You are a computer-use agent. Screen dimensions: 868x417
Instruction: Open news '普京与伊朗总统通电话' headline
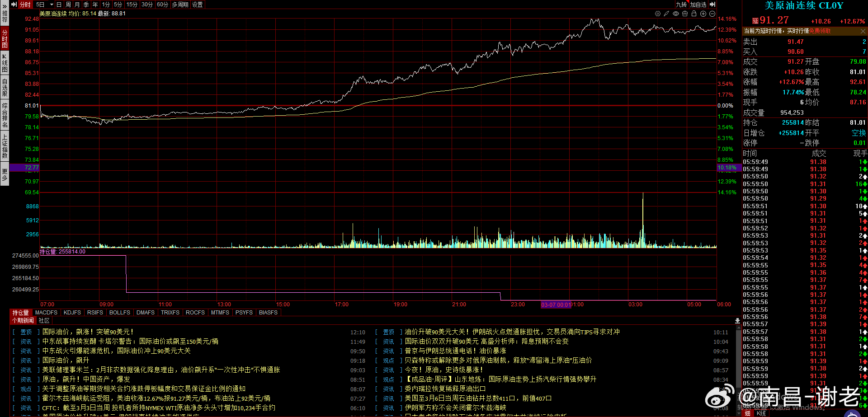point(456,351)
